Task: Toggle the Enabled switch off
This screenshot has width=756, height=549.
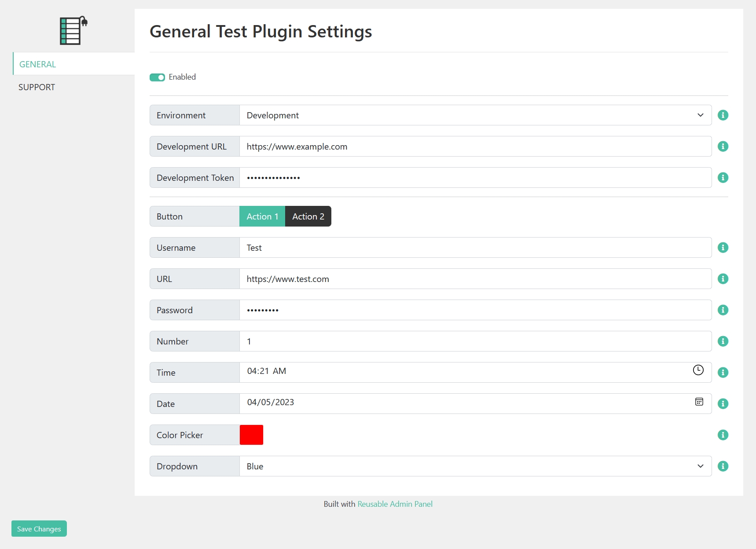Action: (157, 77)
